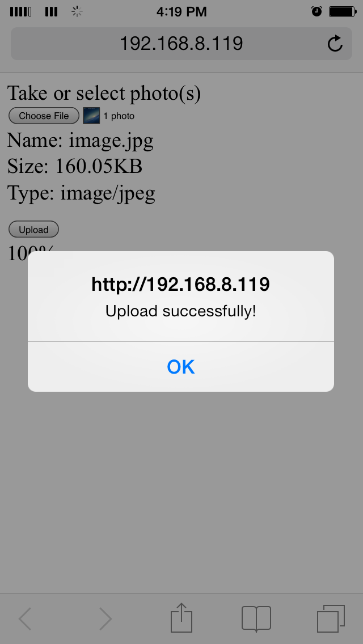
Task: Tap the 'Upload successfully!' message text
Action: click(x=181, y=311)
